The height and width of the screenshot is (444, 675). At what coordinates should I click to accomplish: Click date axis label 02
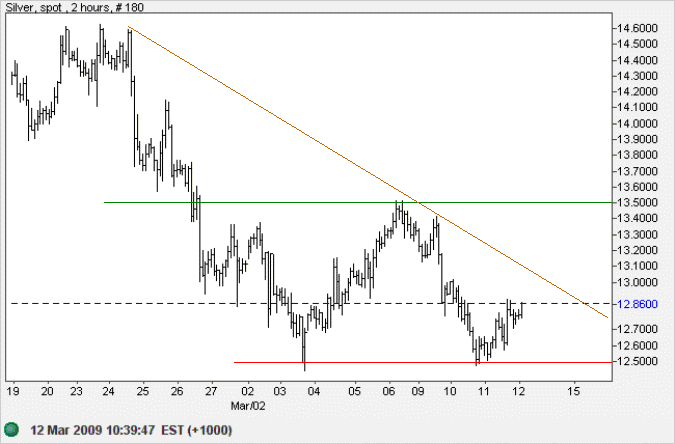(x=248, y=391)
